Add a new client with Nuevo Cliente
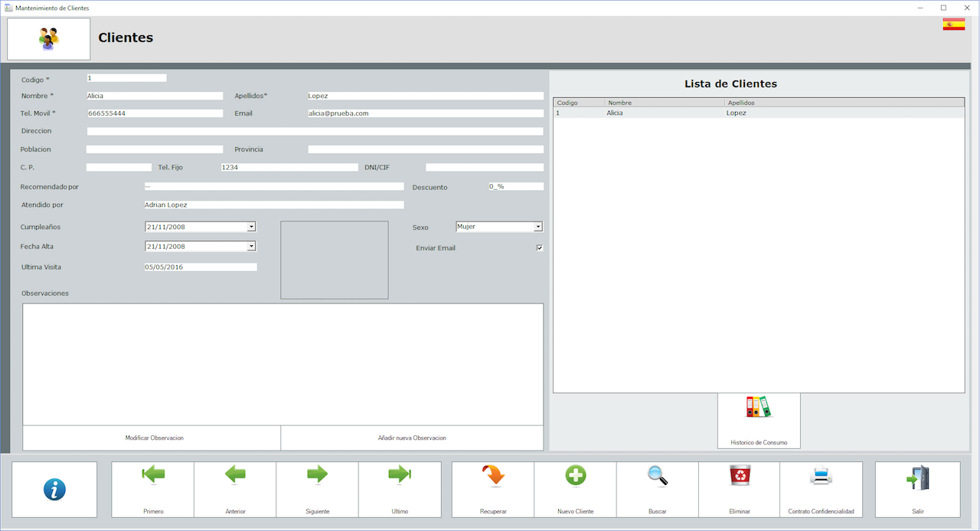980x531 pixels. (575, 489)
